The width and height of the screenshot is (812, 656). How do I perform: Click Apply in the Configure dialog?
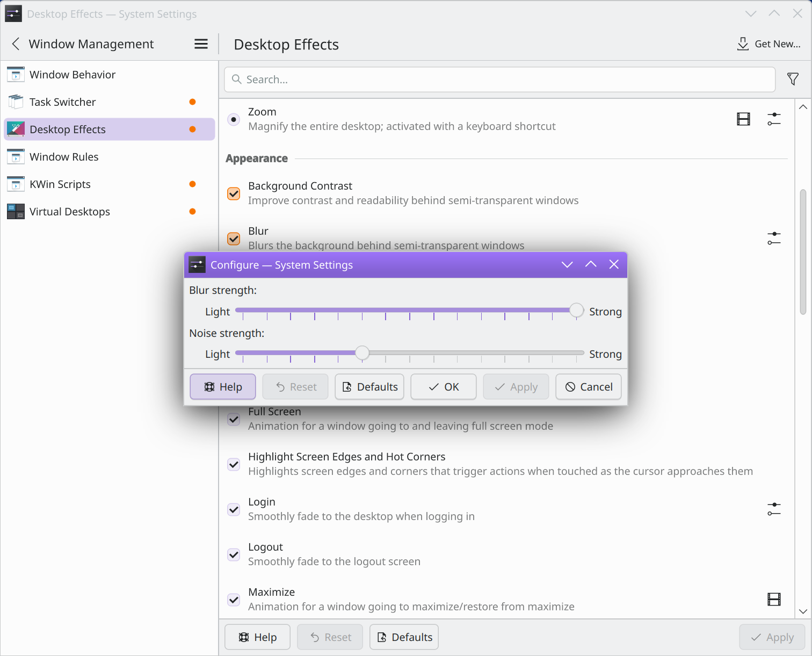pyautogui.click(x=516, y=387)
